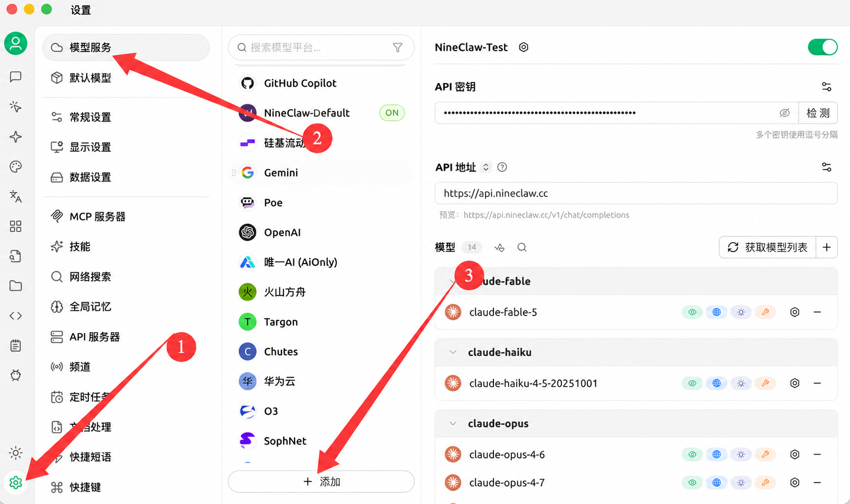Click the filter icon in provider search

coord(397,47)
